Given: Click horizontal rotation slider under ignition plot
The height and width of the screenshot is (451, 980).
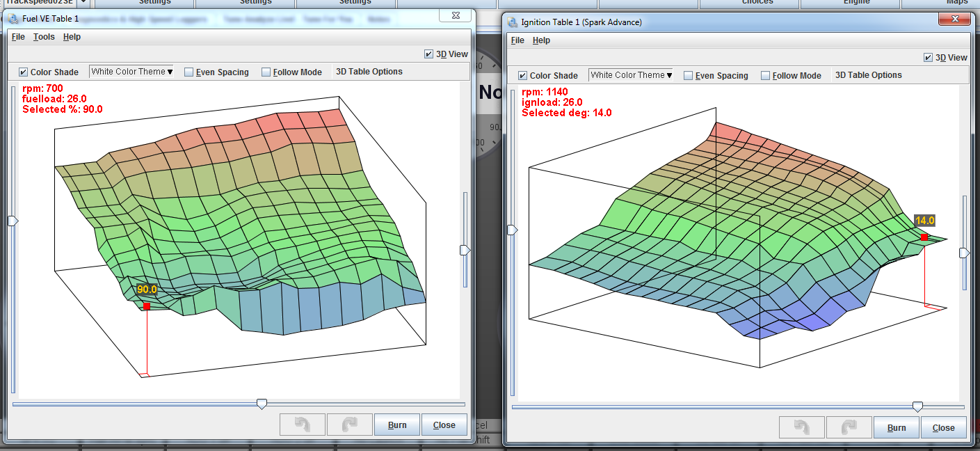Looking at the screenshot, I should [x=917, y=406].
